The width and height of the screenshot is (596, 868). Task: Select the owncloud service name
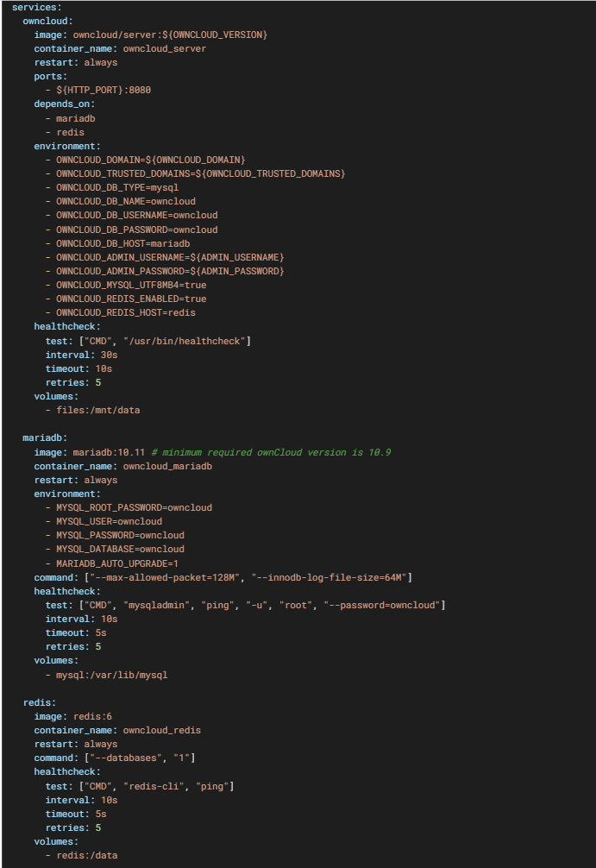coord(47,21)
